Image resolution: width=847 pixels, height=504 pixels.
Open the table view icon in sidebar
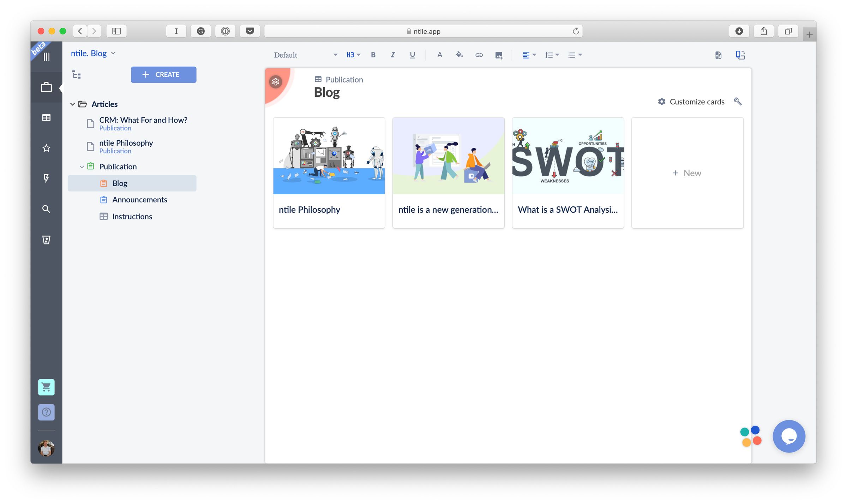pyautogui.click(x=46, y=117)
